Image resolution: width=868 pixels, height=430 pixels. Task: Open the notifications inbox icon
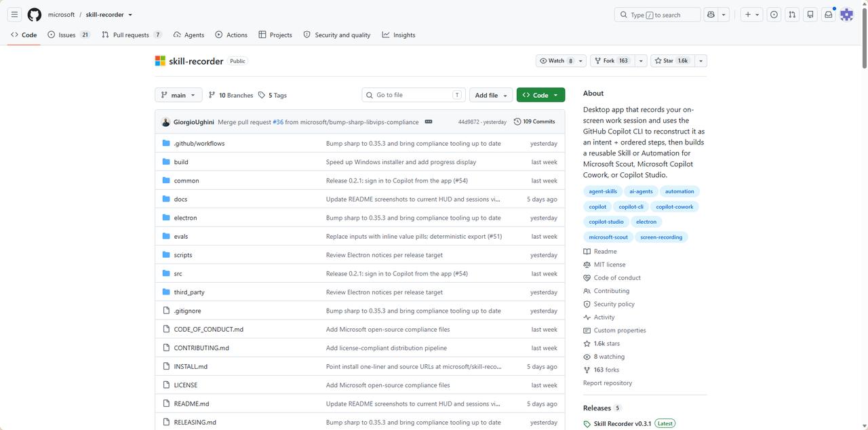click(829, 14)
